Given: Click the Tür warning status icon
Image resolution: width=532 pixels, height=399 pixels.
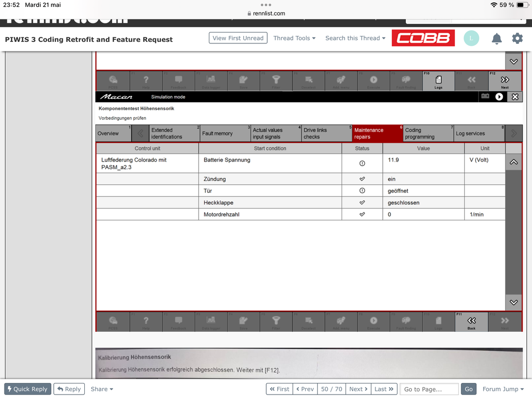Looking at the screenshot, I should [362, 191].
